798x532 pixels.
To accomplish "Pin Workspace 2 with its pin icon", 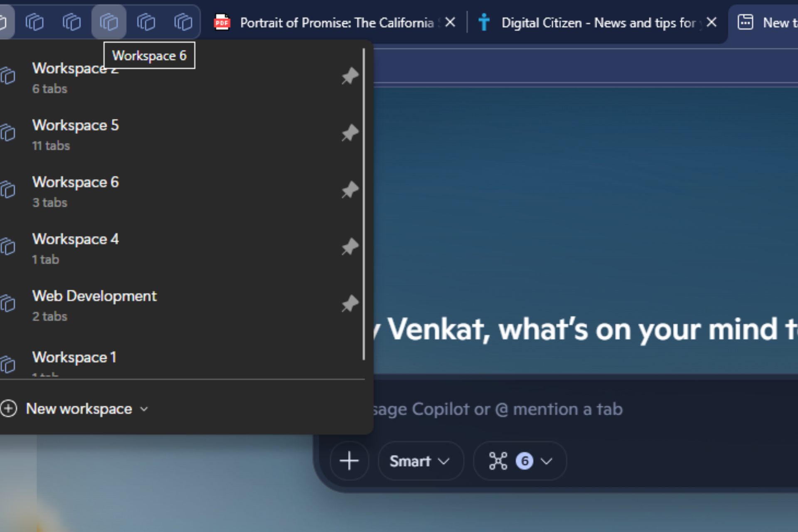I will click(x=350, y=76).
